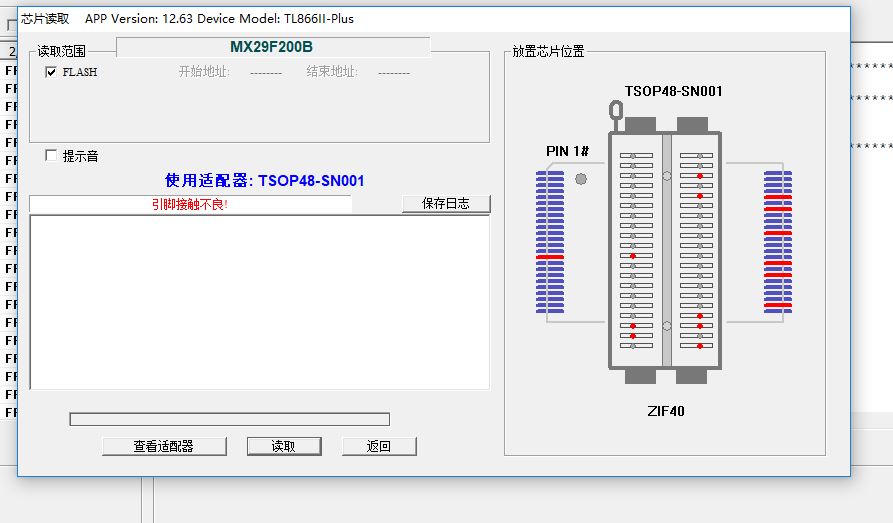Click the red 引脚接触不良 status message field

click(190, 204)
